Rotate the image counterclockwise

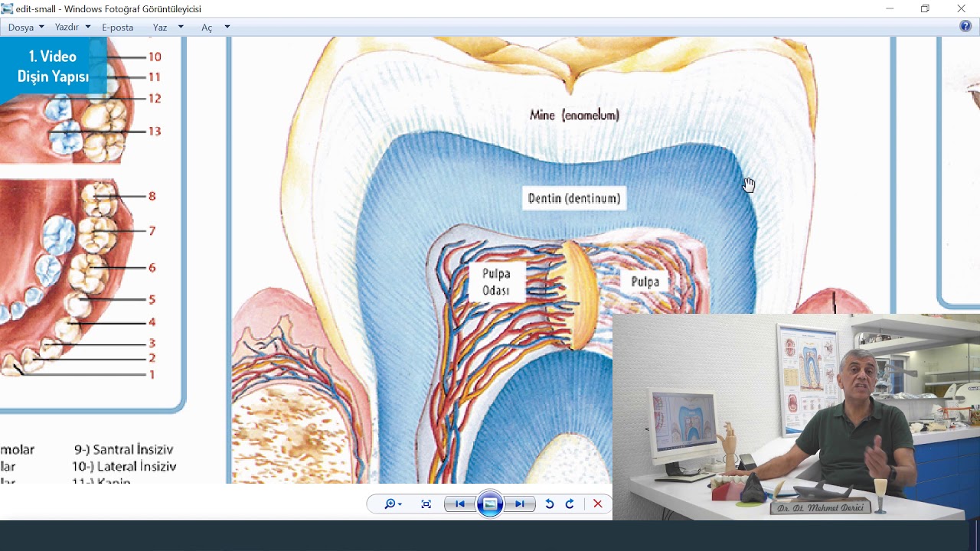pyautogui.click(x=549, y=504)
